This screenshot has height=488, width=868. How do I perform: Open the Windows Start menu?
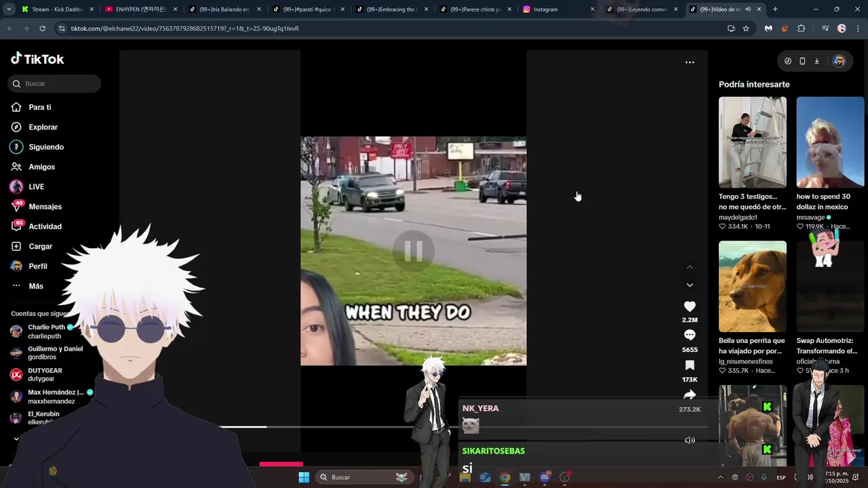tap(304, 477)
